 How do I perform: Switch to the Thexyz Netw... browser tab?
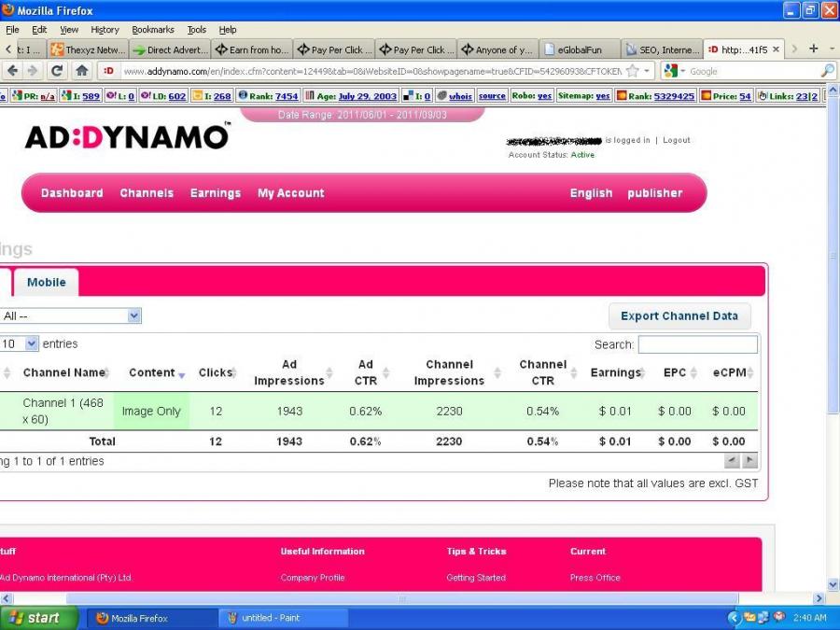click(88, 49)
